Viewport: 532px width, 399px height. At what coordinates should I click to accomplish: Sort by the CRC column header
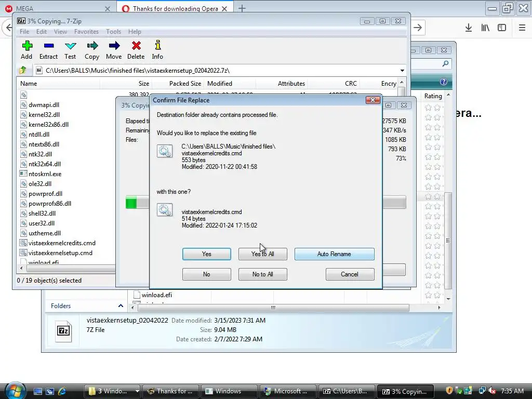click(333, 84)
